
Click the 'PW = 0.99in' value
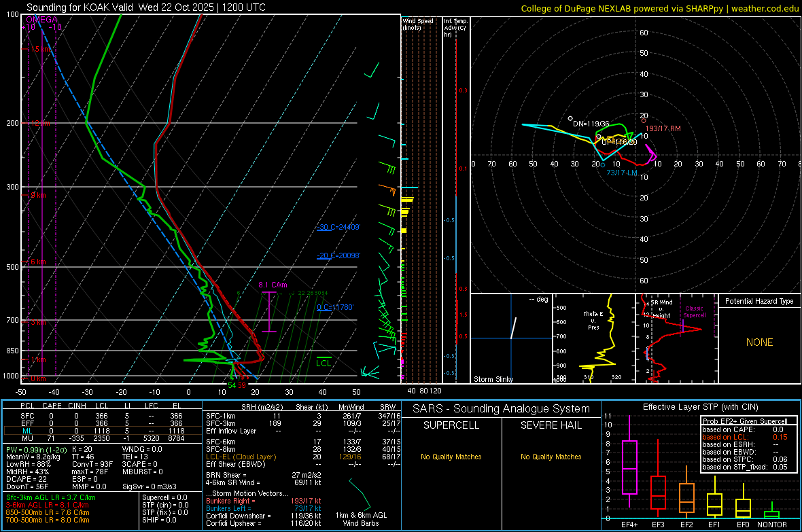36,449
